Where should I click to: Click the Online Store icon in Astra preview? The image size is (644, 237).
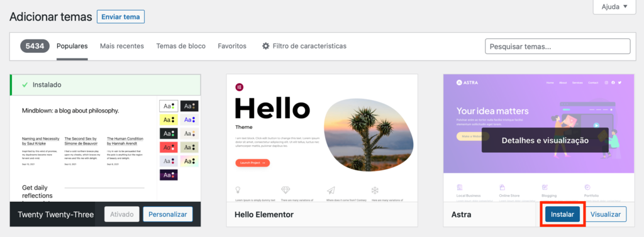[x=502, y=187]
